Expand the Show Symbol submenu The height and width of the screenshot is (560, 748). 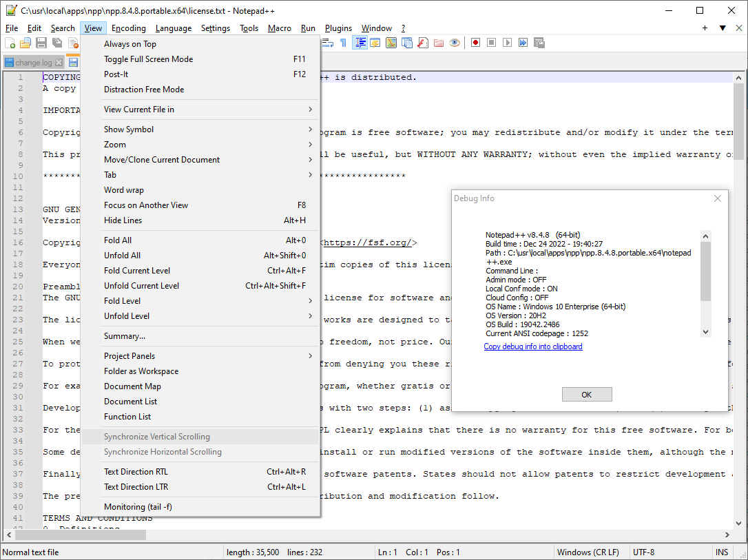pyautogui.click(x=200, y=129)
